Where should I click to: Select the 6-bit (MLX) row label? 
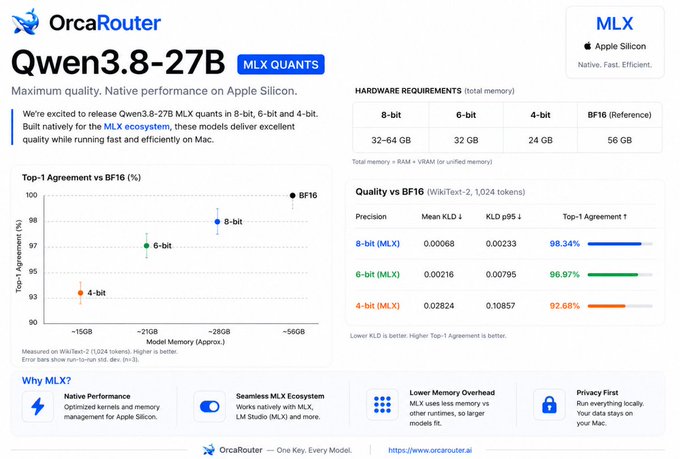(377, 275)
